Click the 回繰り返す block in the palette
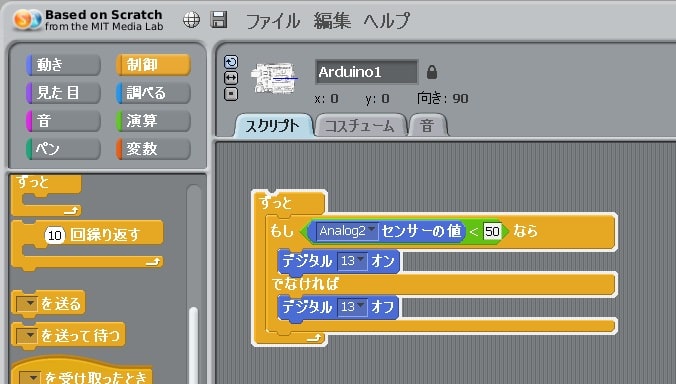Screen dimensions: 676x384 105,235
